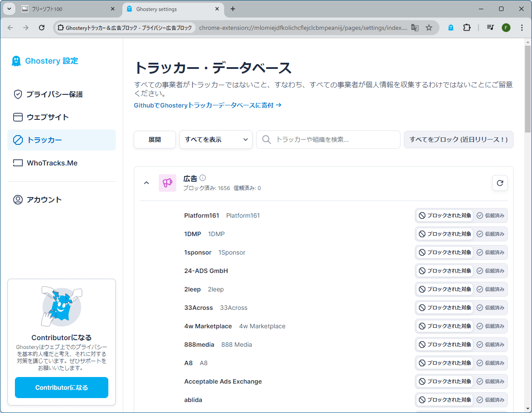
Task: Mark 1sponsor as 信頼済み
Action: click(491, 252)
